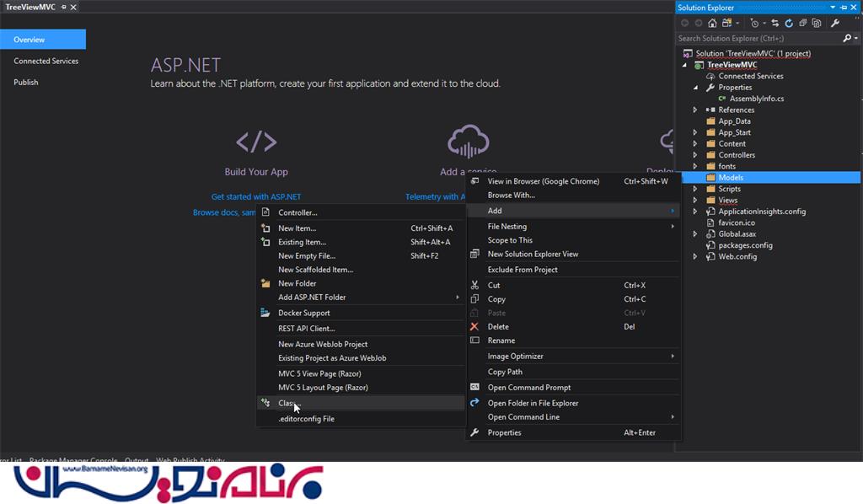
Task: Select Scope to This
Action: (x=574, y=240)
